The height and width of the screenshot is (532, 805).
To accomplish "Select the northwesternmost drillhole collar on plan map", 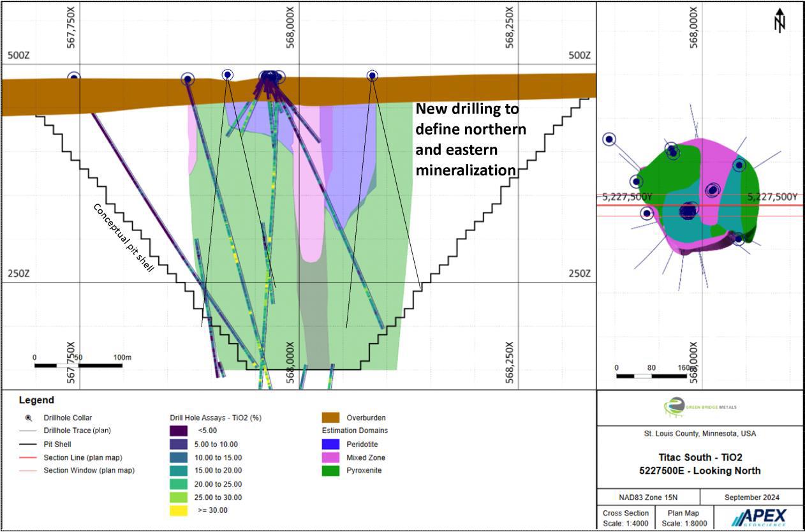I will [x=609, y=139].
